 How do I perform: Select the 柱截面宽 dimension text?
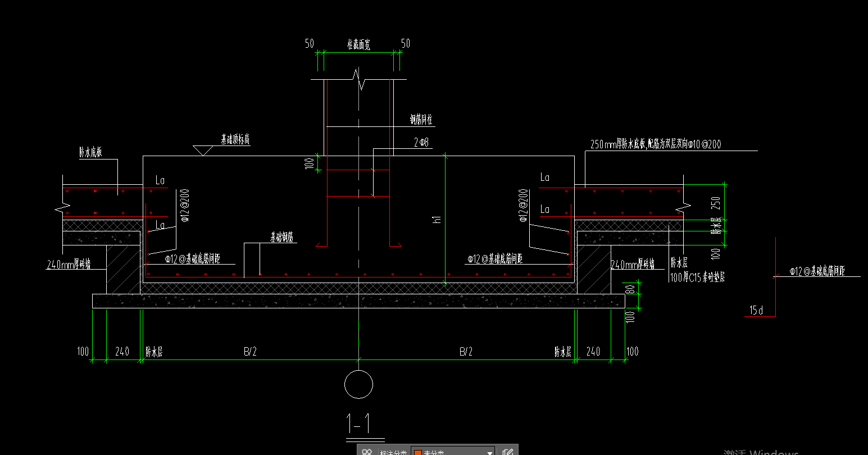point(358,45)
